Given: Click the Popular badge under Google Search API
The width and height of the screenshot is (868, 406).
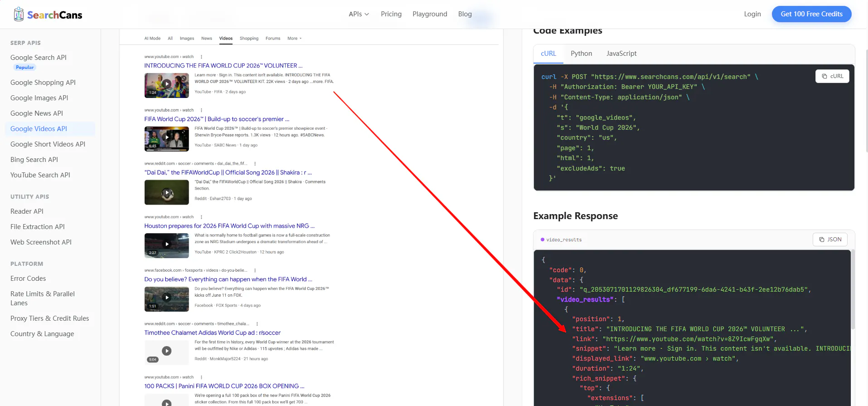Looking at the screenshot, I should tap(25, 68).
